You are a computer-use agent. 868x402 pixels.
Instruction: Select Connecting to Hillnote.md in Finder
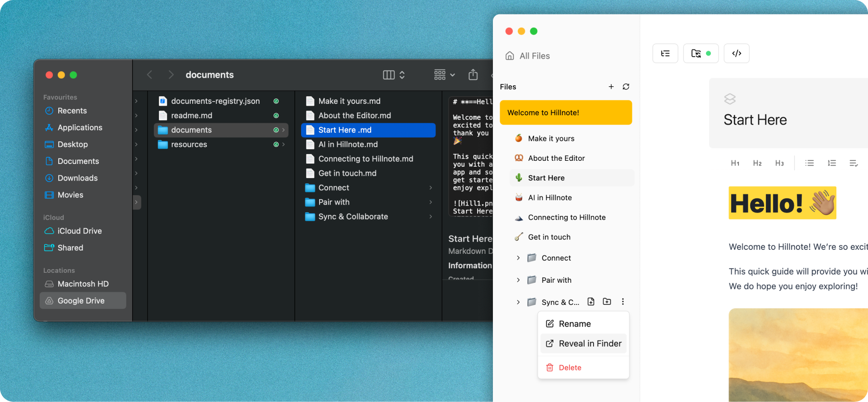[368, 159]
